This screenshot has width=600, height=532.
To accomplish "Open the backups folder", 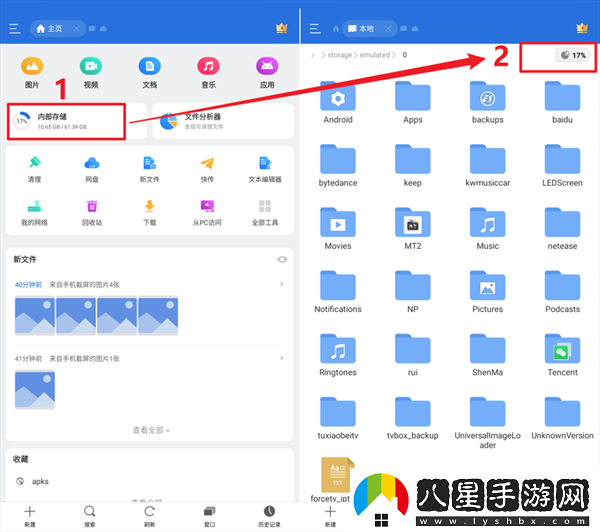I will [x=488, y=103].
